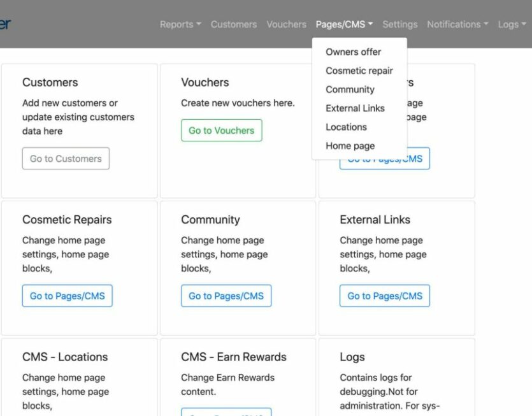Select Community from the Pages/CMS menu
The image size is (532, 416).
point(350,89)
